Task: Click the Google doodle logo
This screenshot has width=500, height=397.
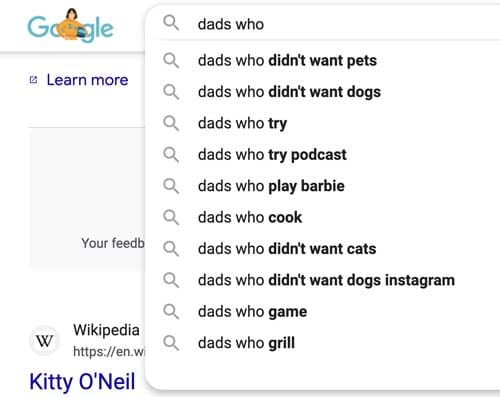Action: pos(70,26)
